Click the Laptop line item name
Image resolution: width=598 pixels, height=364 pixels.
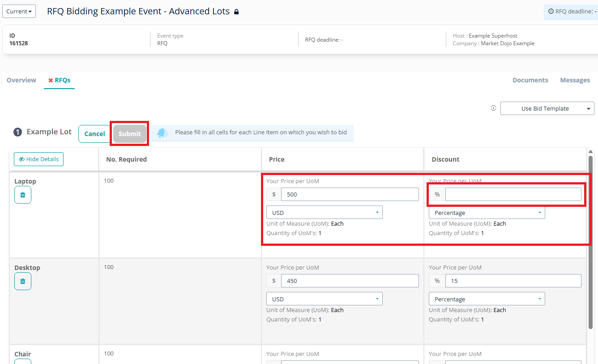pos(25,181)
